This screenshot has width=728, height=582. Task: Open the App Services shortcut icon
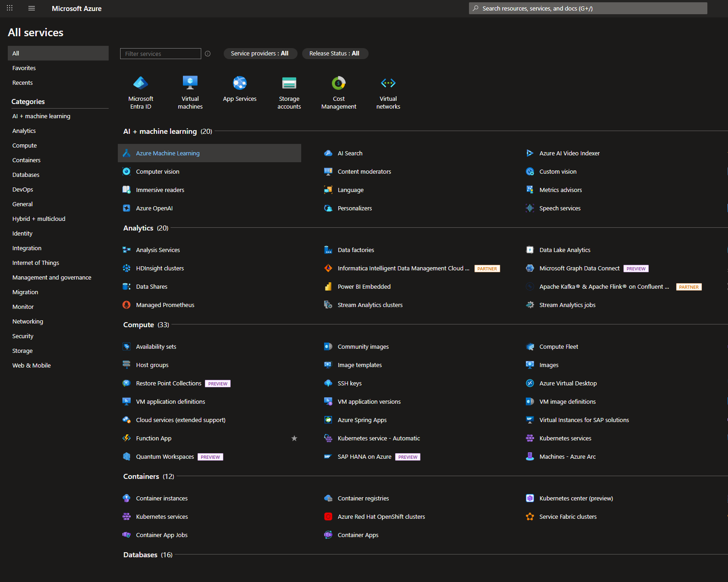[240, 83]
